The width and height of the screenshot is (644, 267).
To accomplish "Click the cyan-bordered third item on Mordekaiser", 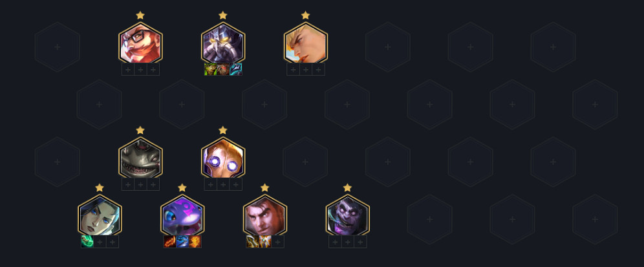I will pyautogui.click(x=236, y=69).
